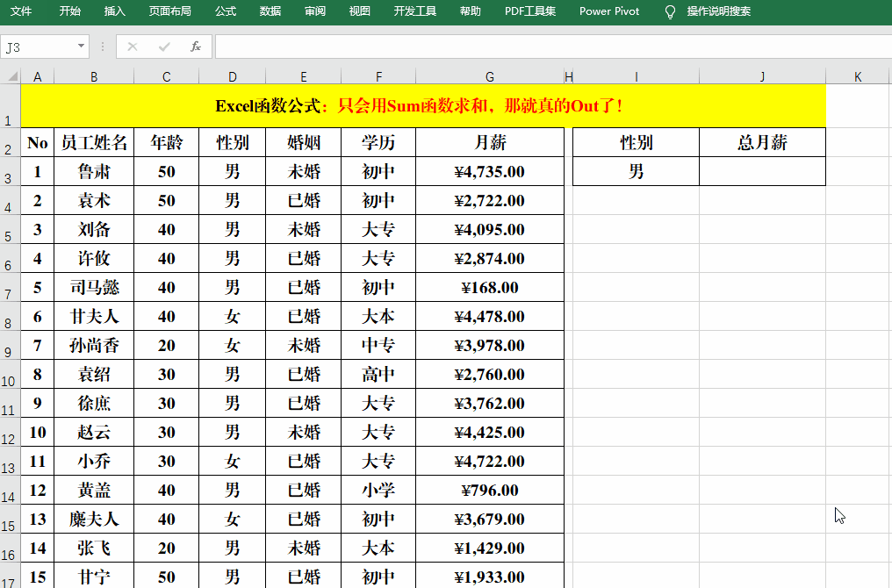Switch to the 开始 ribbon tab
Viewport: 892px width, 588px height.
pyautogui.click(x=70, y=11)
